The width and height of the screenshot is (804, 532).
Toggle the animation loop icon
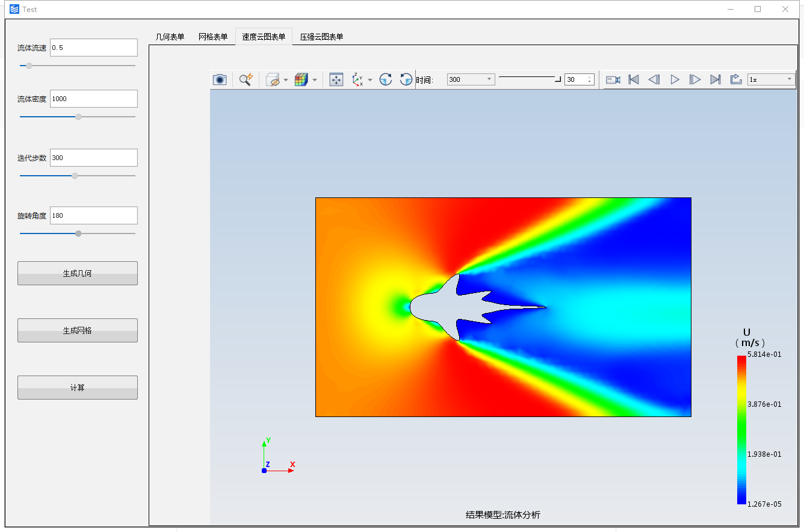click(736, 79)
